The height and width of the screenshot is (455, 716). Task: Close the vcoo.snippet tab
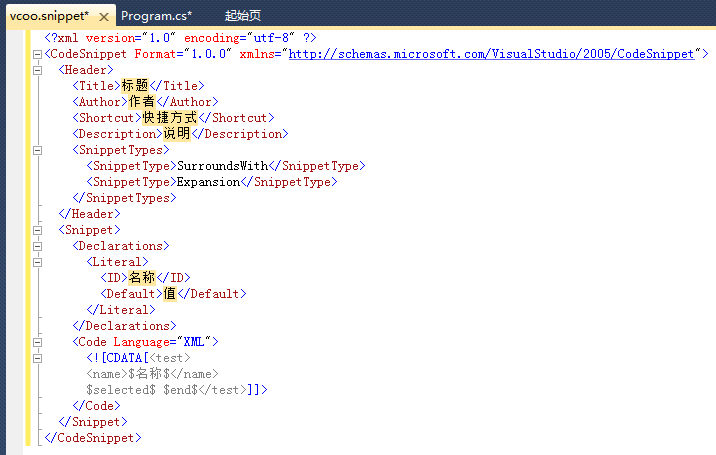pyautogui.click(x=105, y=16)
